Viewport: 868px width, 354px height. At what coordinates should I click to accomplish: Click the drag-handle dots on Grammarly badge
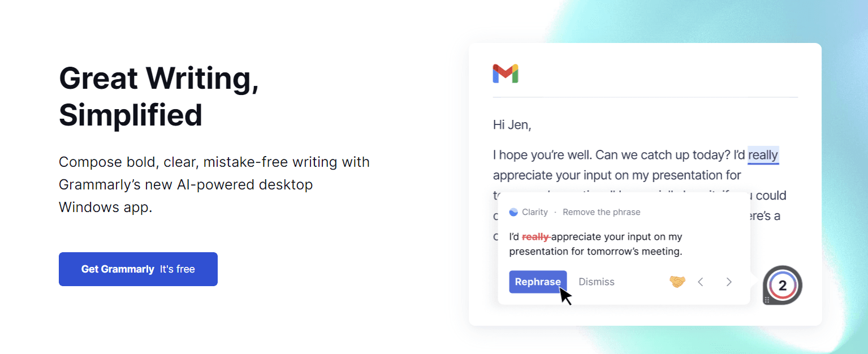coord(767,300)
